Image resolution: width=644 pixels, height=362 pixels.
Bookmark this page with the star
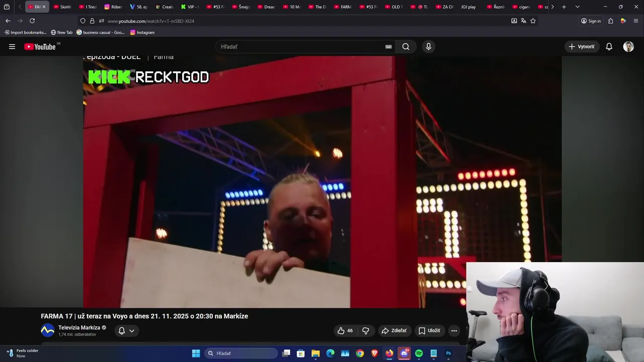tap(533, 21)
